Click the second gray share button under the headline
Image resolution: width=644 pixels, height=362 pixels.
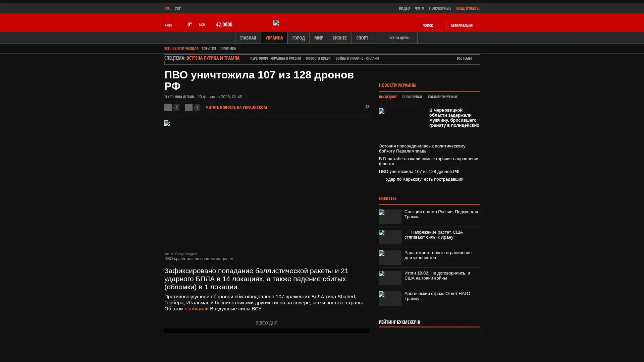tap(189, 108)
